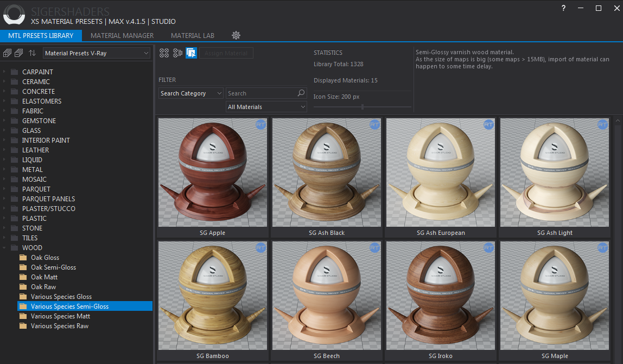This screenshot has height=364, width=623.
Task: Select the SG Ash European material thumbnail
Action: (x=441, y=173)
